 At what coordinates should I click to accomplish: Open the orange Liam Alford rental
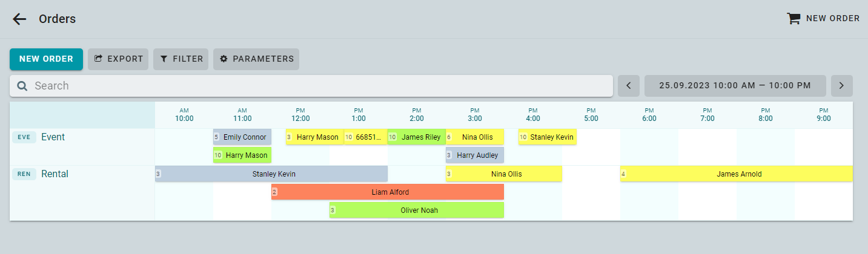pyautogui.click(x=388, y=192)
